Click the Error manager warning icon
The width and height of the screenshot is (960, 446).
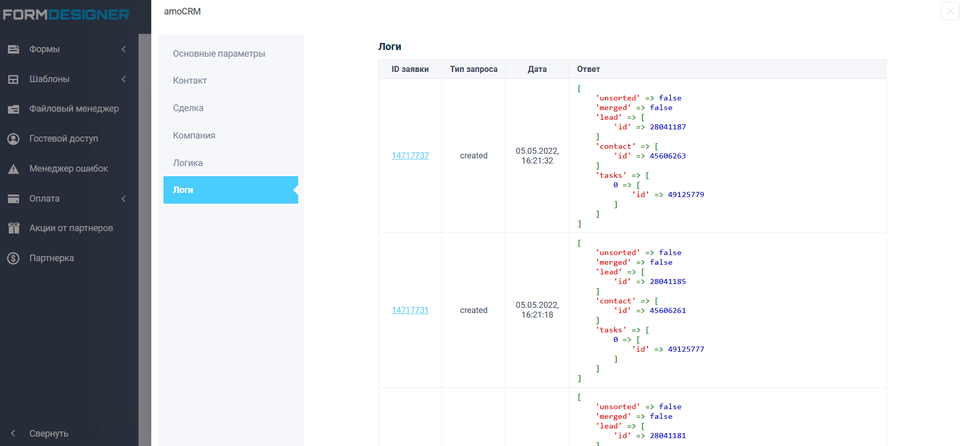point(14,169)
